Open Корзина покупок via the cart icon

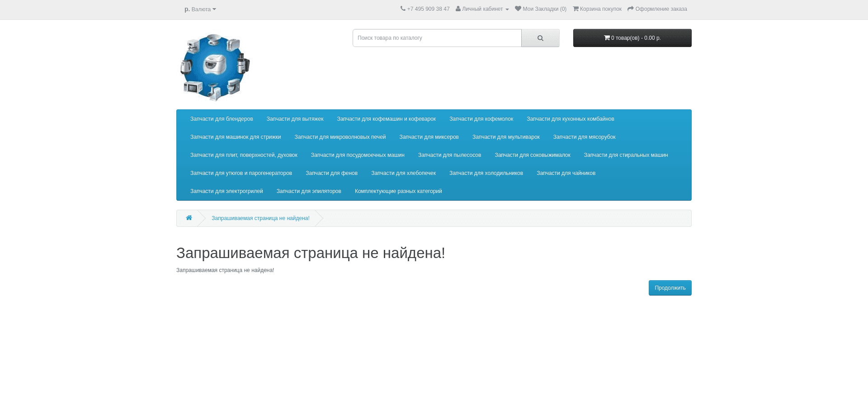[x=575, y=9]
